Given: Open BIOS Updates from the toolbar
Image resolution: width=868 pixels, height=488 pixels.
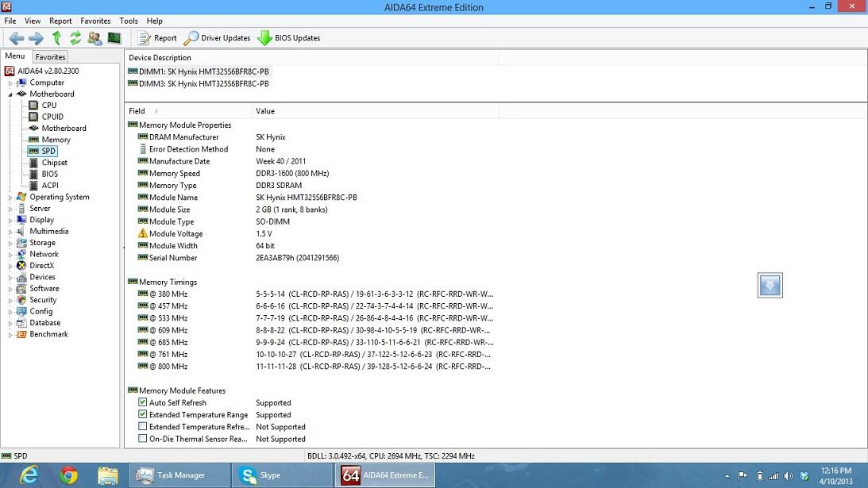Looking at the screenshot, I should click(x=289, y=38).
